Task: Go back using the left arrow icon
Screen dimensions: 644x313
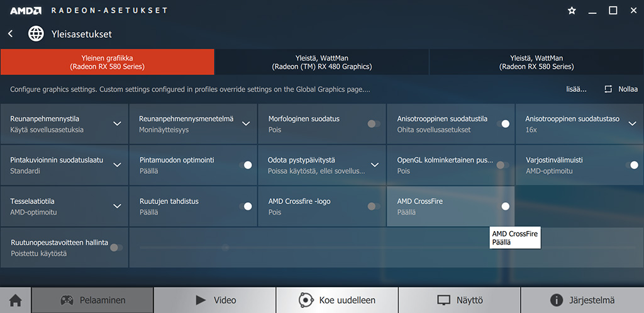Action: [x=11, y=34]
